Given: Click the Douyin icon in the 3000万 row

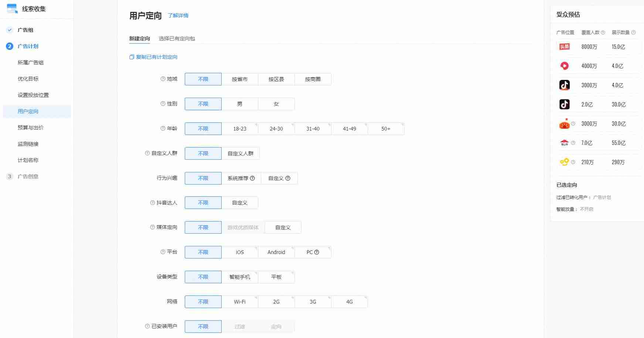Looking at the screenshot, I should pyautogui.click(x=564, y=85).
